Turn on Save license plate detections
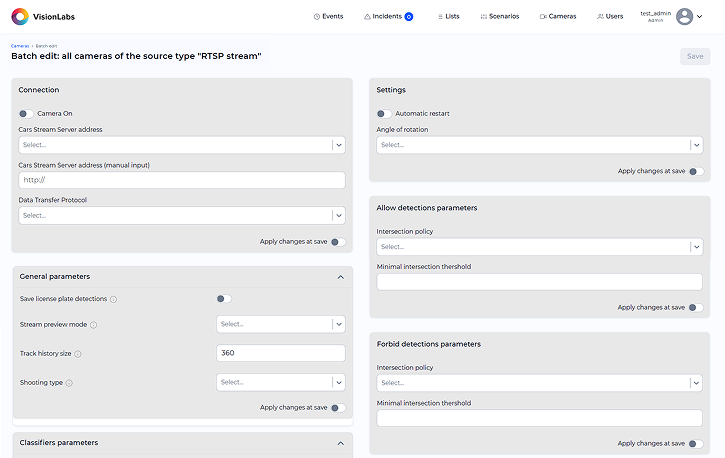The image size is (725, 458). pos(224,298)
